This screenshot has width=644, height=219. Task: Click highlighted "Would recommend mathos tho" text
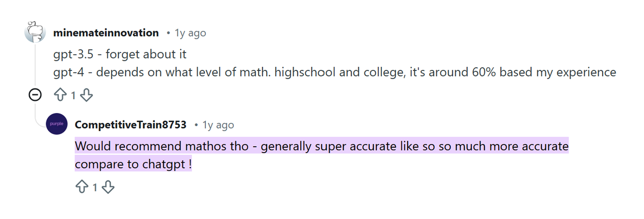coord(161,147)
